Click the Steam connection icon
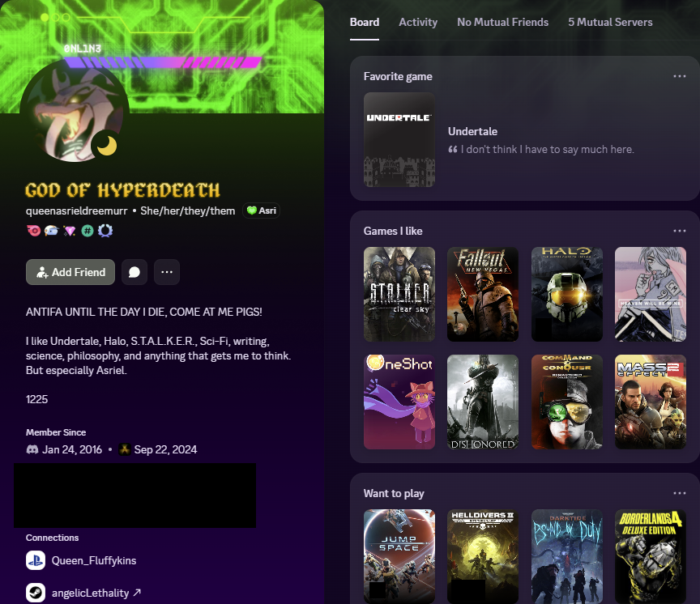The image size is (700, 604). (36, 593)
